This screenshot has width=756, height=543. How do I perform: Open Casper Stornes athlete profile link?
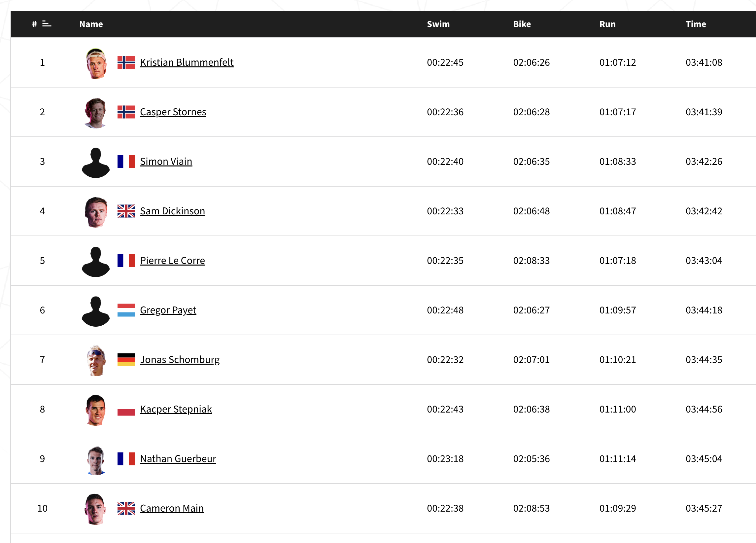point(173,112)
